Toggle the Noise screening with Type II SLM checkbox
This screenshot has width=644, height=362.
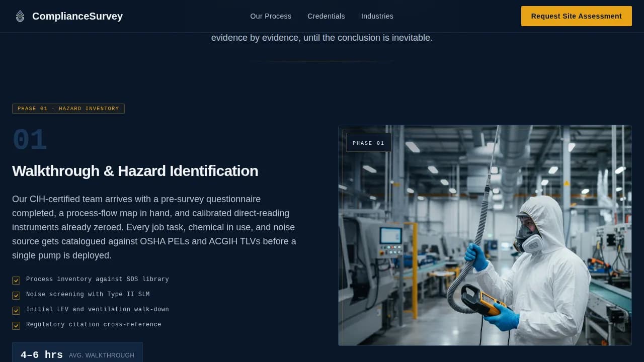[x=16, y=295]
